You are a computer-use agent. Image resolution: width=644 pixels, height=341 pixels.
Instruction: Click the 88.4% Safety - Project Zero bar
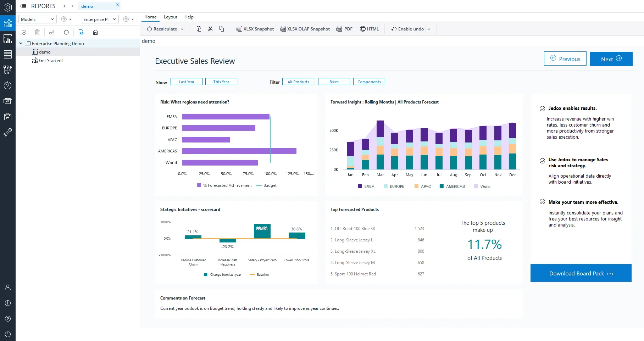pyautogui.click(x=262, y=231)
